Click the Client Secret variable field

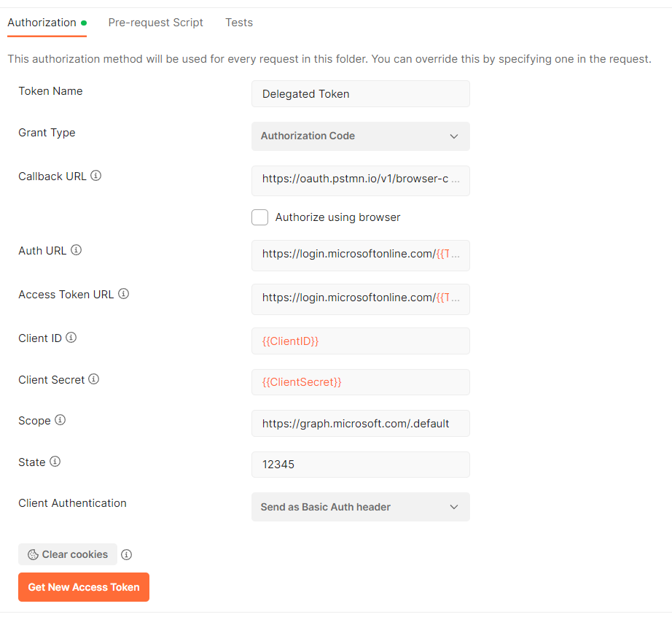point(361,382)
